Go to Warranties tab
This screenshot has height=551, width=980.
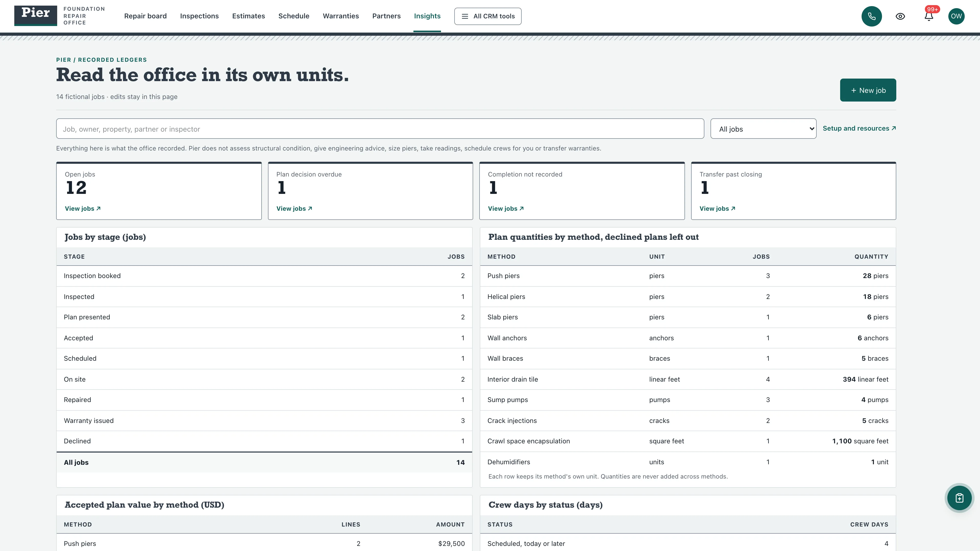[x=341, y=16]
